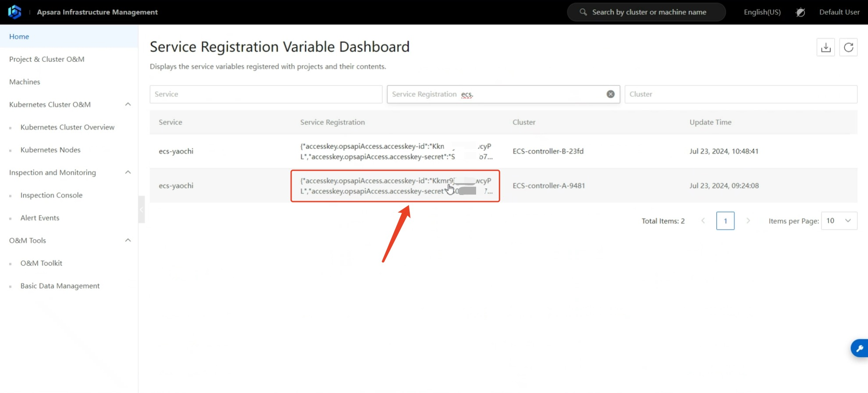Click registration value for ECS-controller-B-23fd
The width and height of the screenshot is (868, 393).
tap(396, 151)
